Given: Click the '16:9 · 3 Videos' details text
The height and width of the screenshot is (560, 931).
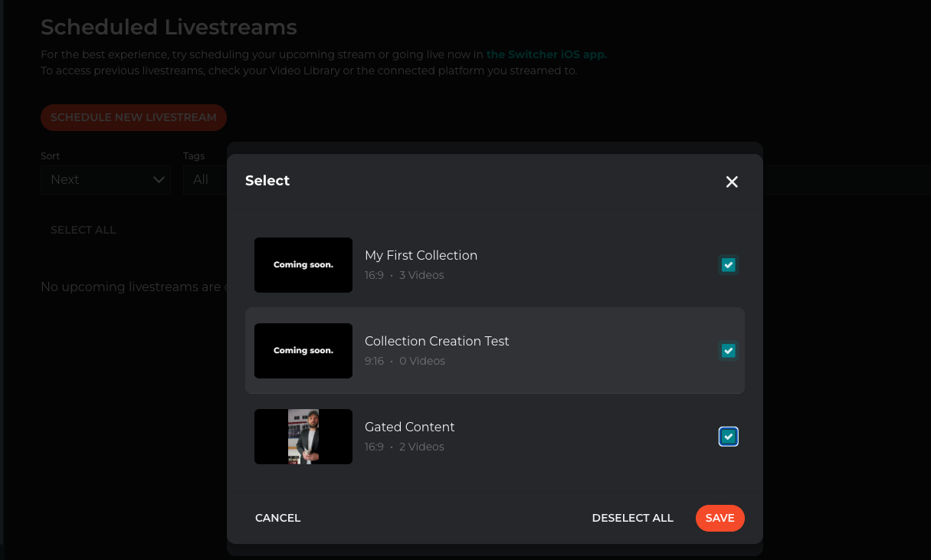Looking at the screenshot, I should tap(405, 275).
